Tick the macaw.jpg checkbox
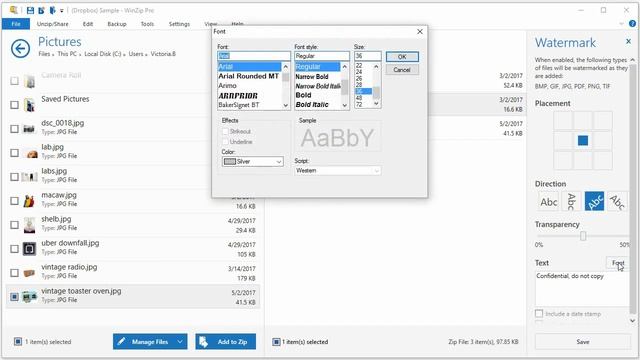 pos(14,201)
